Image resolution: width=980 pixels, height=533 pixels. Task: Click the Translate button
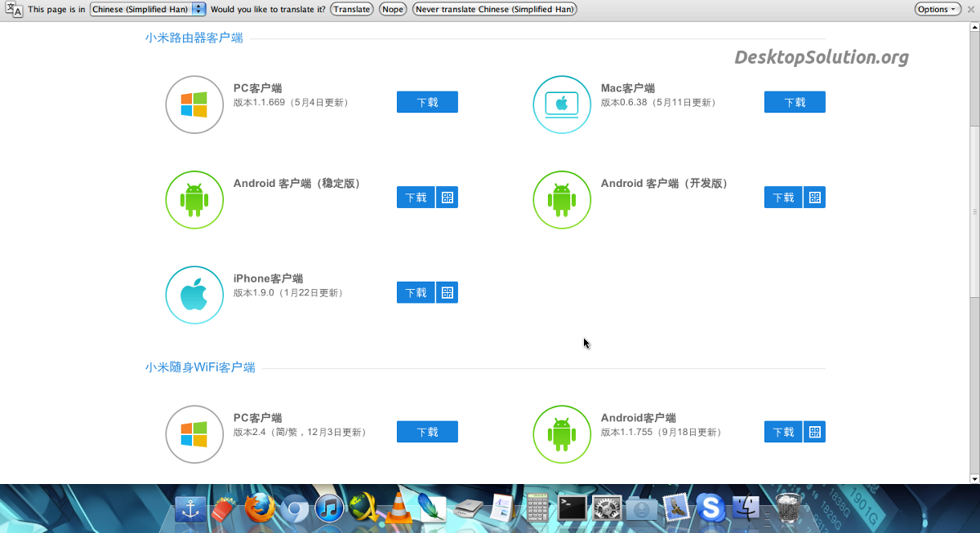pos(352,9)
